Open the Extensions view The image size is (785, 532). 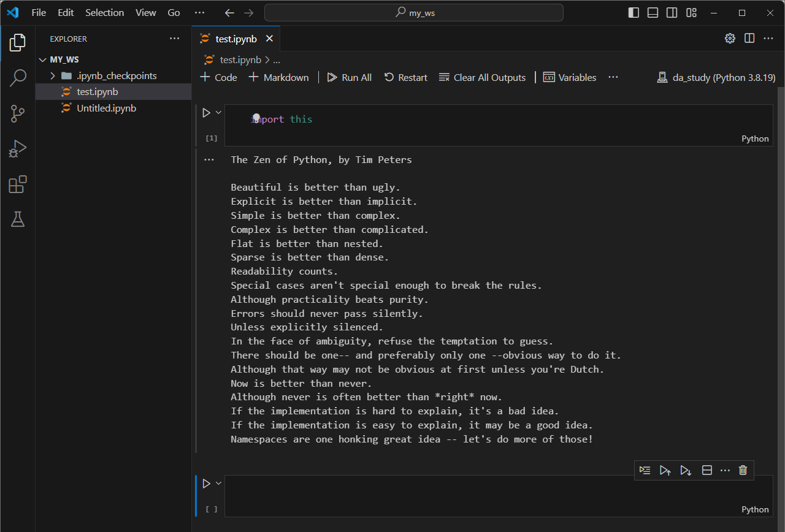tap(18, 184)
